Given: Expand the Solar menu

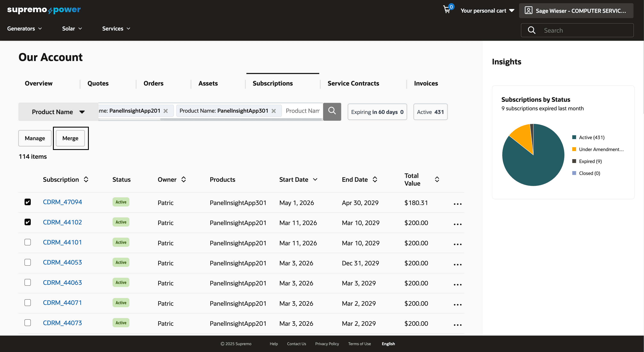Looking at the screenshot, I should pyautogui.click(x=72, y=28).
